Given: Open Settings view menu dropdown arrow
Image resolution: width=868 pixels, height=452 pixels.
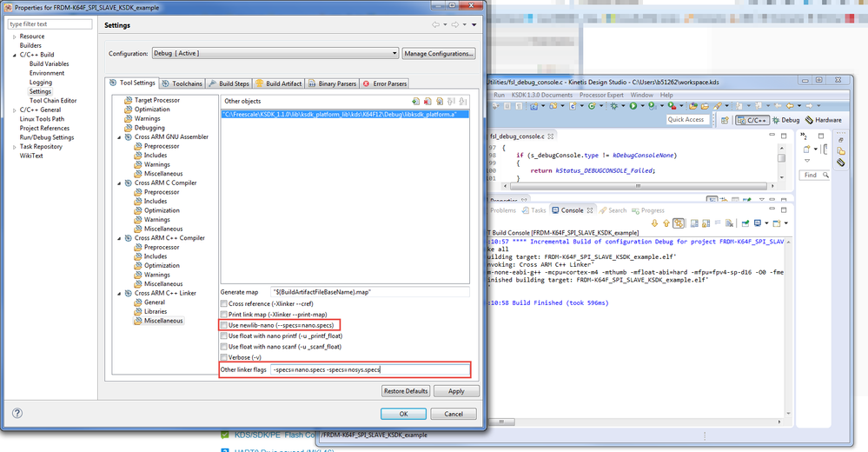Looking at the screenshot, I should pyautogui.click(x=474, y=25).
